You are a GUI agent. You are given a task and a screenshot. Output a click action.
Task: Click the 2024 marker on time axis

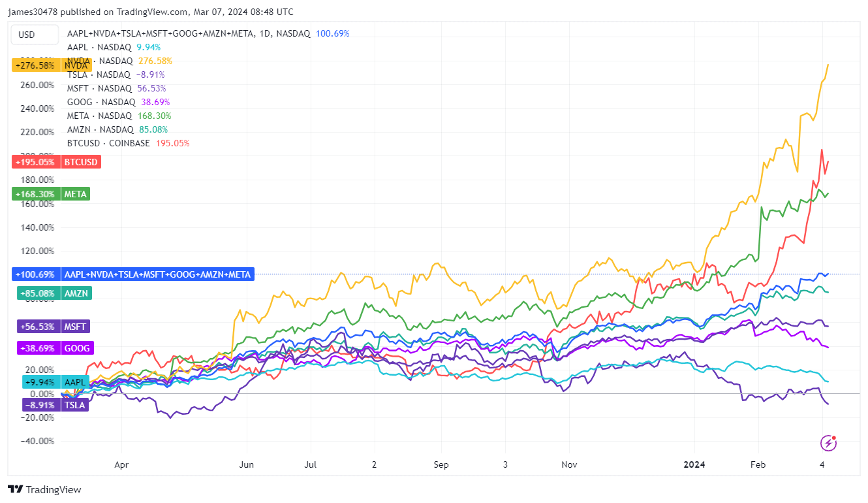696,465
